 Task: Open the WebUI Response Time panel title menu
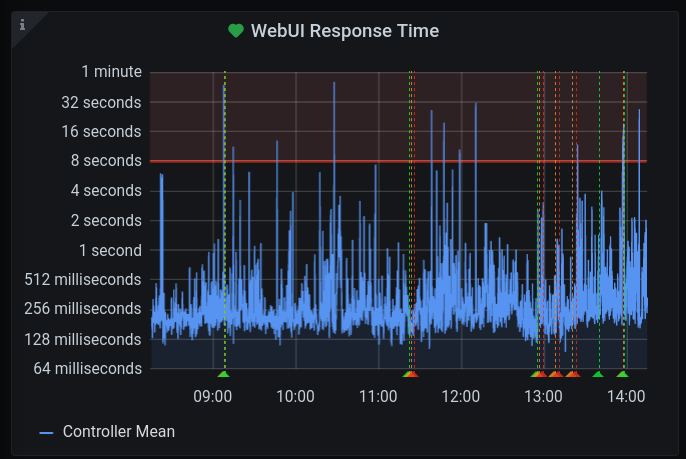(345, 31)
